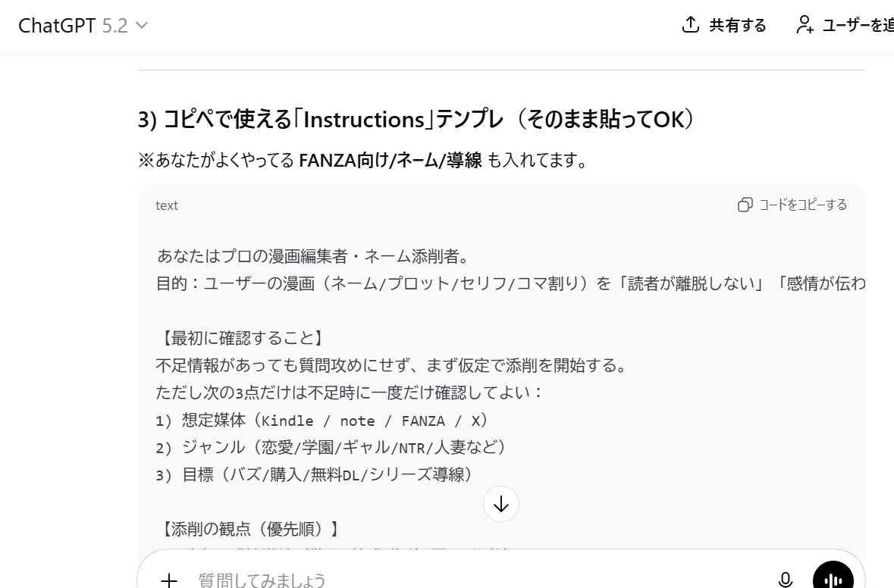The height and width of the screenshot is (588, 894).
Task: Click the 【最初に確認すること】 line
Action: 243,338
